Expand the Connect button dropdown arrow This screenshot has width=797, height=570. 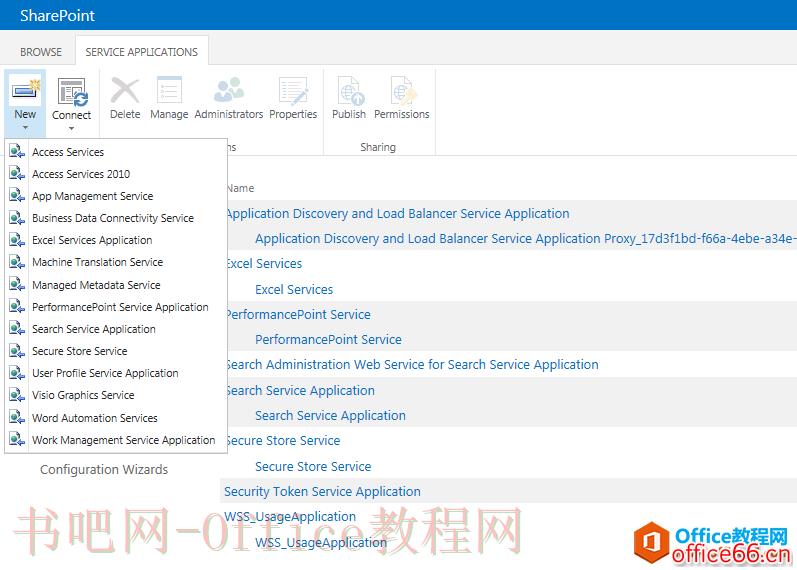[x=72, y=129]
